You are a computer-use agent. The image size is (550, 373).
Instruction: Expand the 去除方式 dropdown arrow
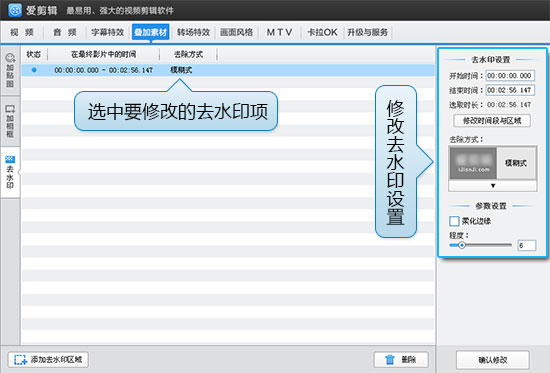click(493, 186)
